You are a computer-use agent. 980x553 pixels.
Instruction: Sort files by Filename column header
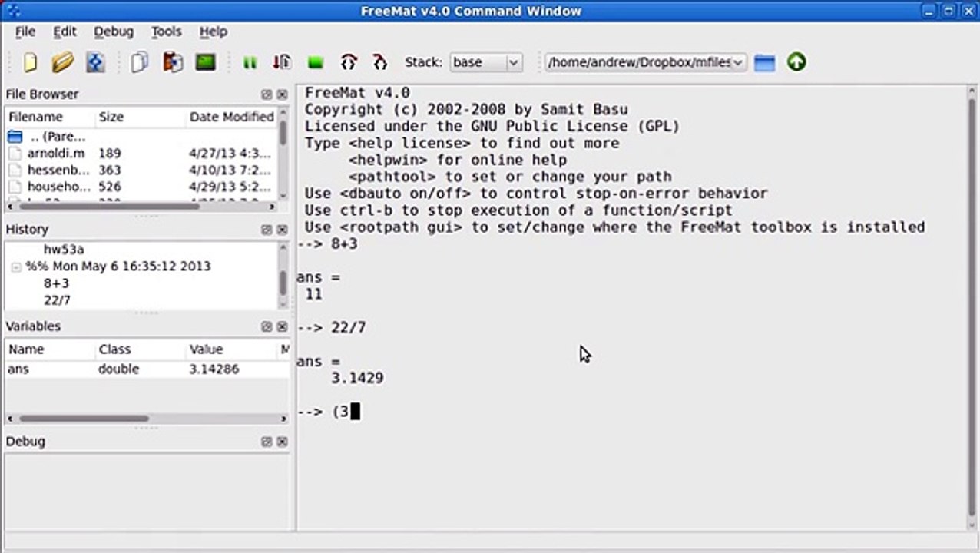point(49,117)
